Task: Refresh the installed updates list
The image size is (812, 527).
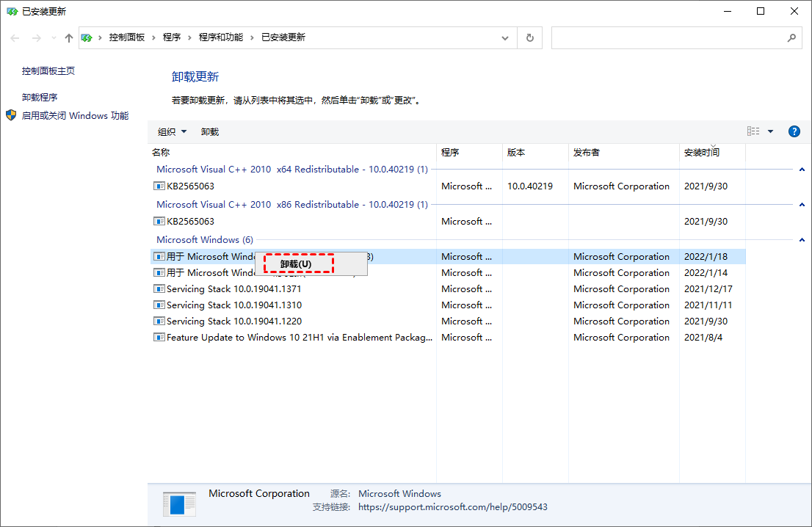Action: pos(530,37)
